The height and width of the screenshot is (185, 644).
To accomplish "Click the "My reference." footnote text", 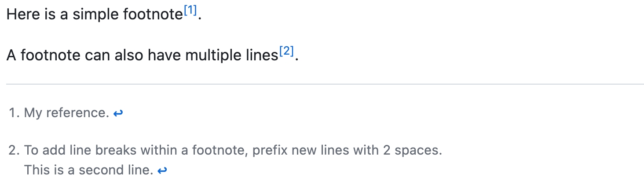I will 66,113.
